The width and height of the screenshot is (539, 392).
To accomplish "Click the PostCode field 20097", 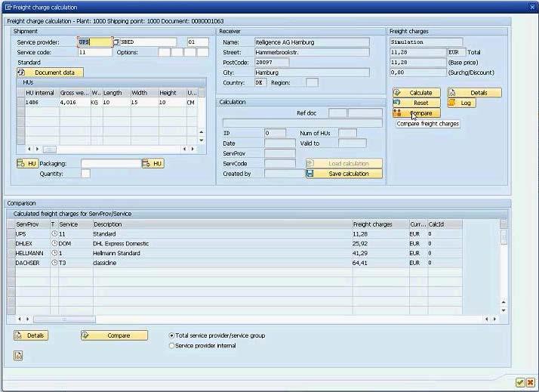I will click(x=272, y=62).
